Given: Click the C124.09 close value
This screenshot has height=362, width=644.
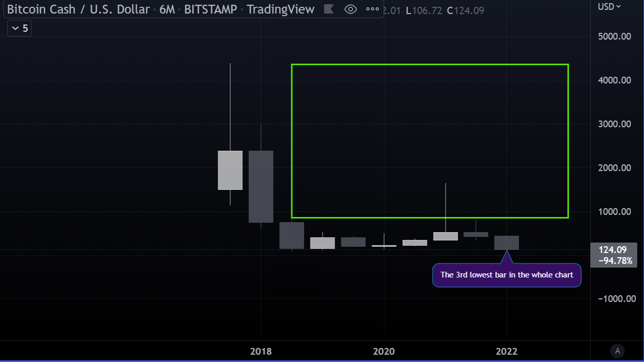Looking at the screenshot, I should [465, 10].
